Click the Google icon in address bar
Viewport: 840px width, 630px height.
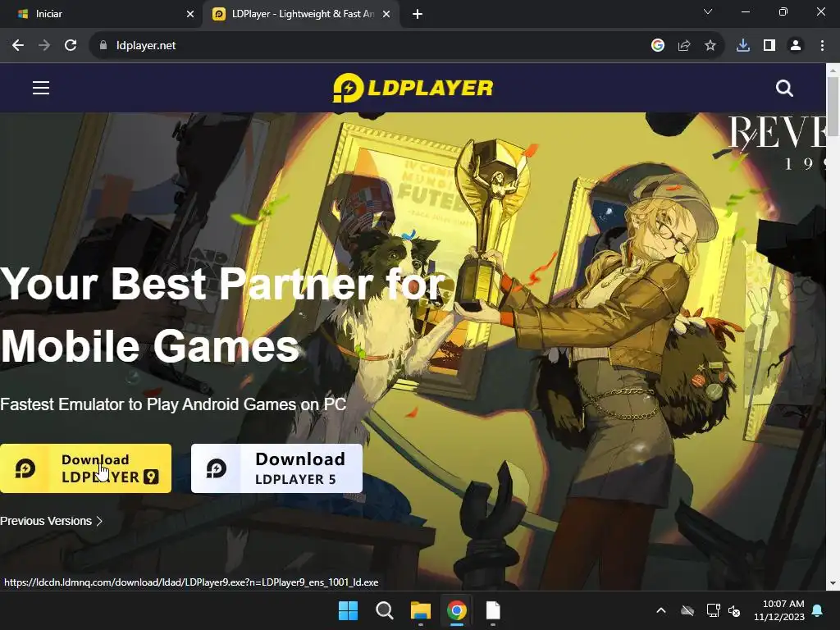pyautogui.click(x=658, y=46)
